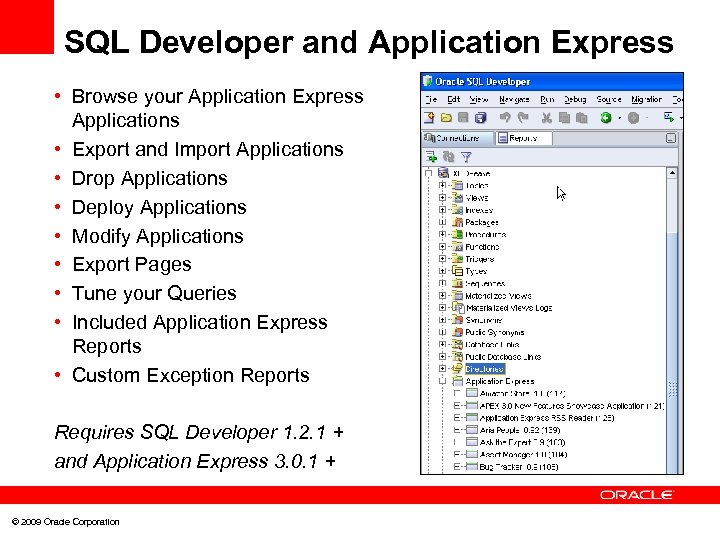The height and width of the screenshot is (540, 720).
Task: Click the Directories node icon
Action: tap(457, 369)
